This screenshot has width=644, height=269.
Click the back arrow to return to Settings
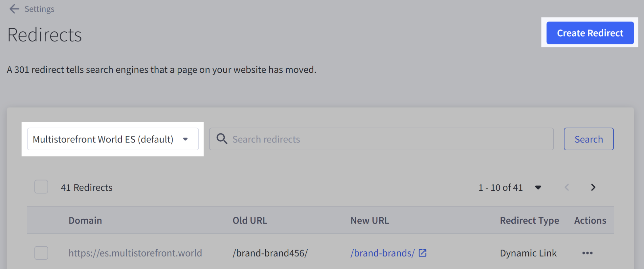pos(14,9)
